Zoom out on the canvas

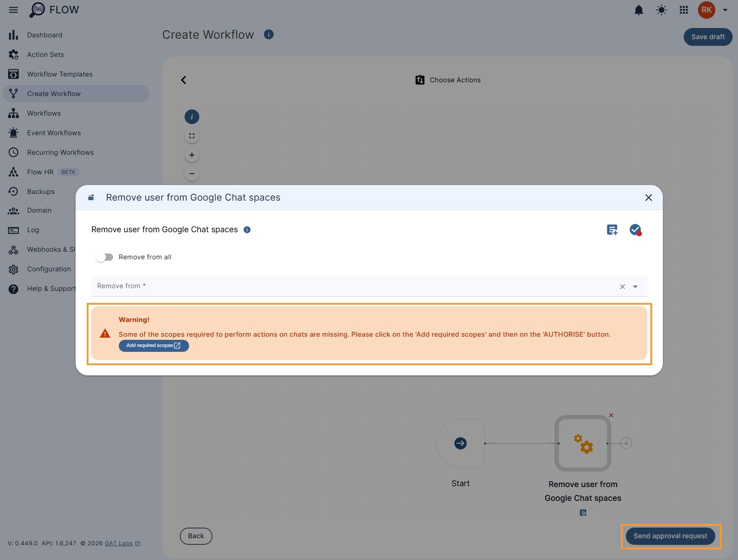click(x=192, y=174)
